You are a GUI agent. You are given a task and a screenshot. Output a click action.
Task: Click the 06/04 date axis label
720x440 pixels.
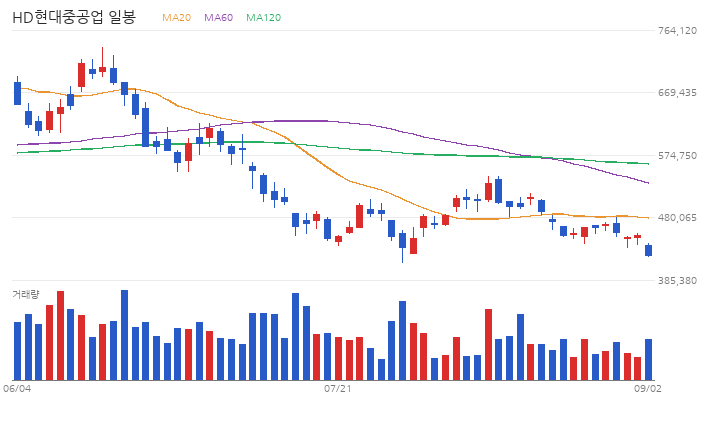click(17, 389)
